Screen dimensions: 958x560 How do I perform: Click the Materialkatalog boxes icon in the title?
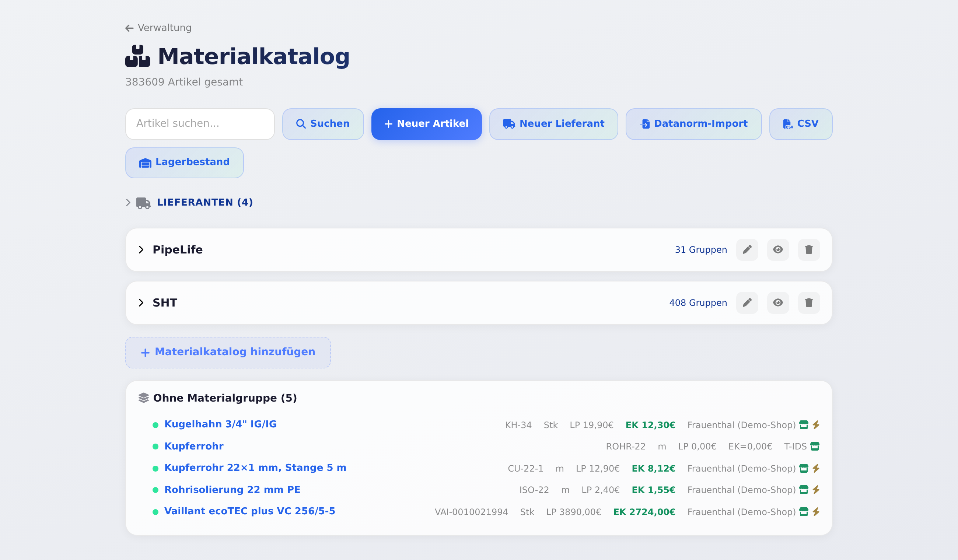(x=137, y=56)
